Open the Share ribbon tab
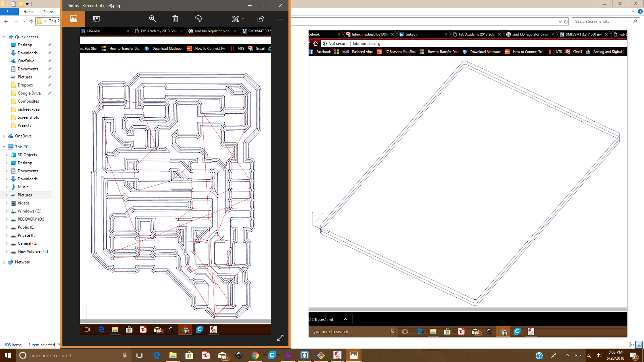 tap(48, 12)
